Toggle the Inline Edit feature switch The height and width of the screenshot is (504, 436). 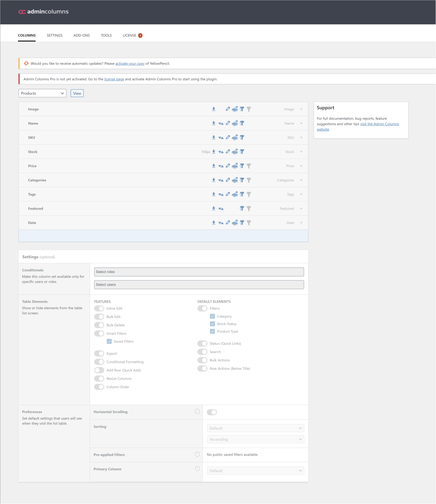tap(99, 309)
